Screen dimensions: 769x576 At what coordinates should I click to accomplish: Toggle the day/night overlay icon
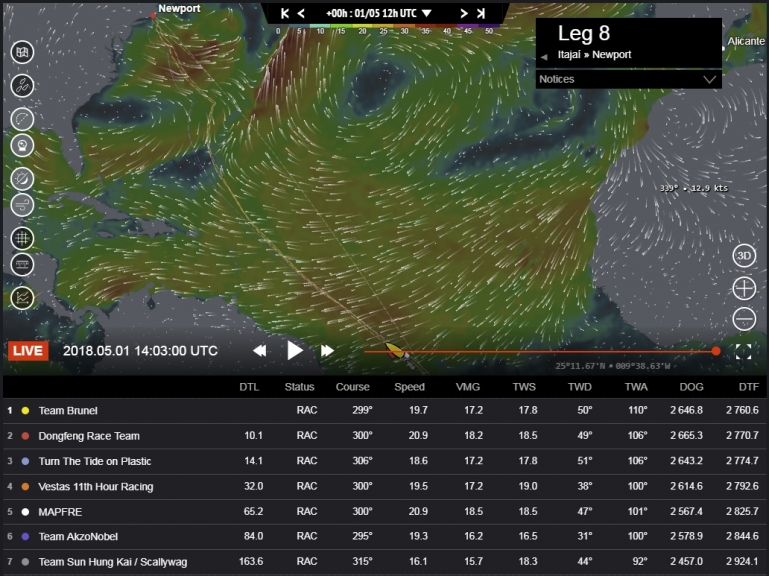(22, 179)
